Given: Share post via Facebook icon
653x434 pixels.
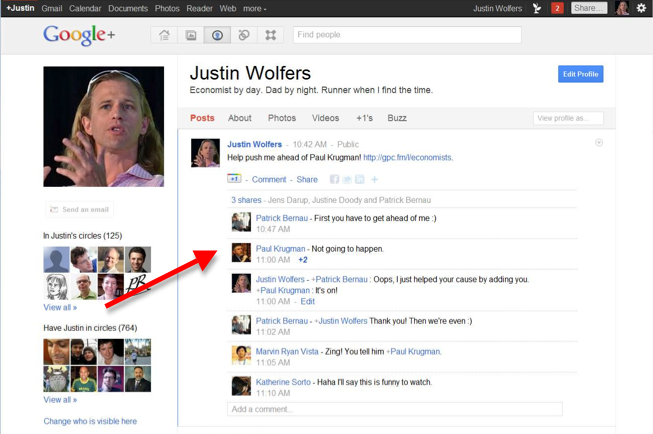Looking at the screenshot, I should 334,180.
